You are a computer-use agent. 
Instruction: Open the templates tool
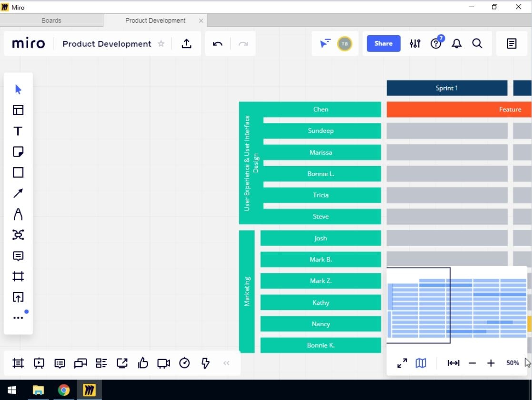18,110
